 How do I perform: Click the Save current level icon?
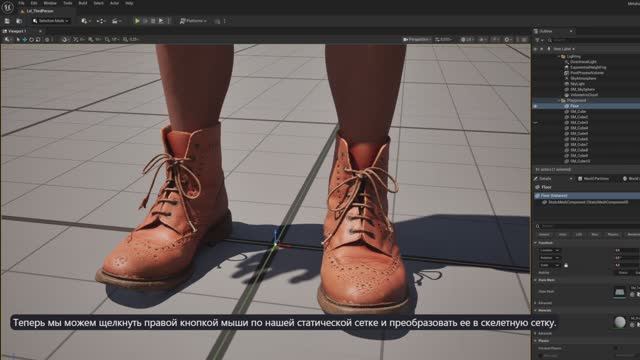pyautogui.click(x=7, y=21)
